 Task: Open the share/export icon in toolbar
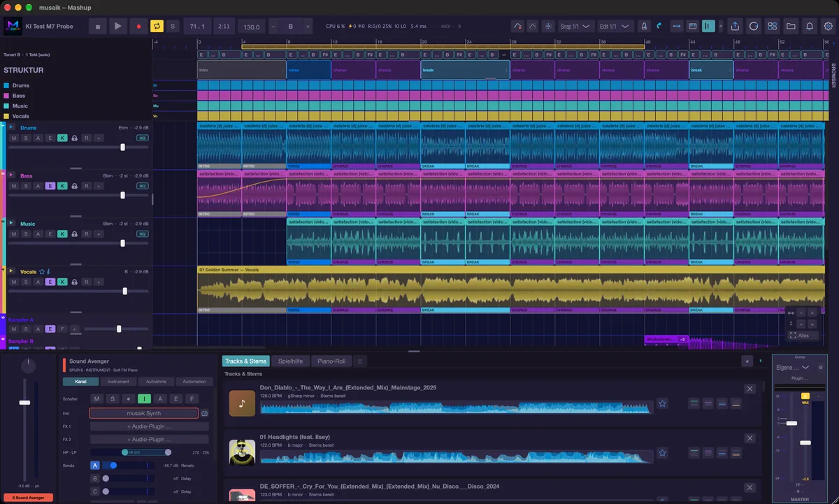pyautogui.click(x=735, y=27)
